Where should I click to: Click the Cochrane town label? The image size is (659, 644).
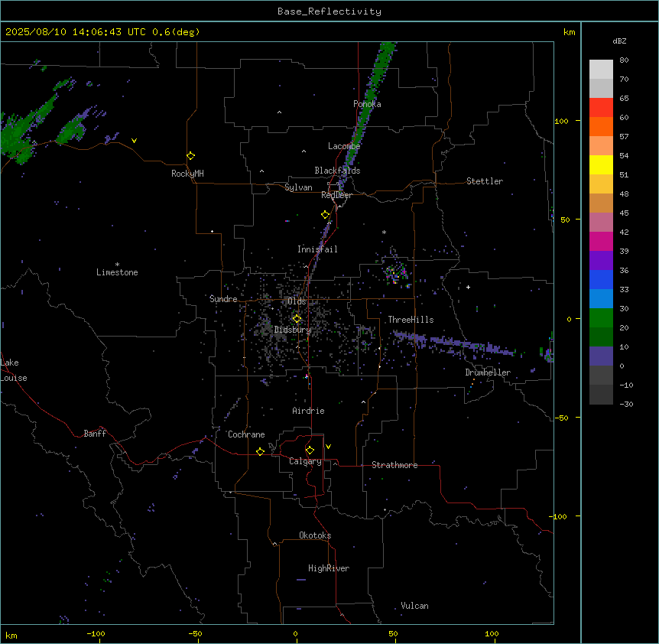click(x=246, y=434)
